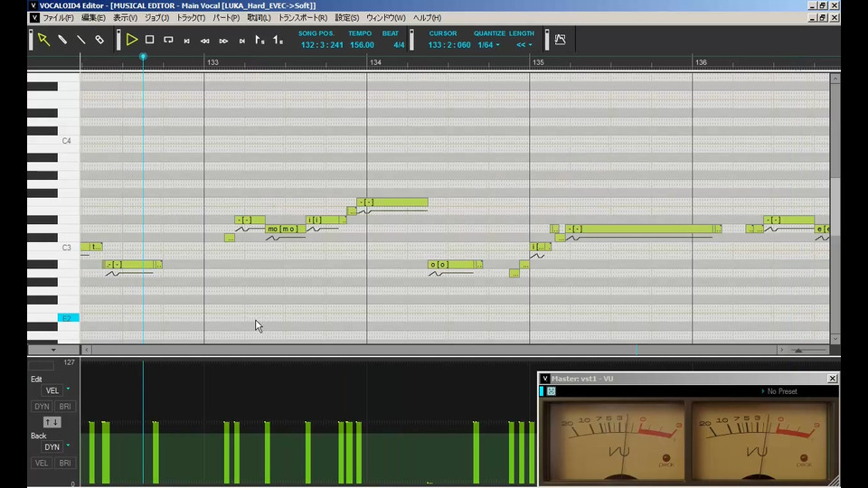Swap edit and back parameters button
The width and height of the screenshot is (868, 488).
pyautogui.click(x=52, y=422)
